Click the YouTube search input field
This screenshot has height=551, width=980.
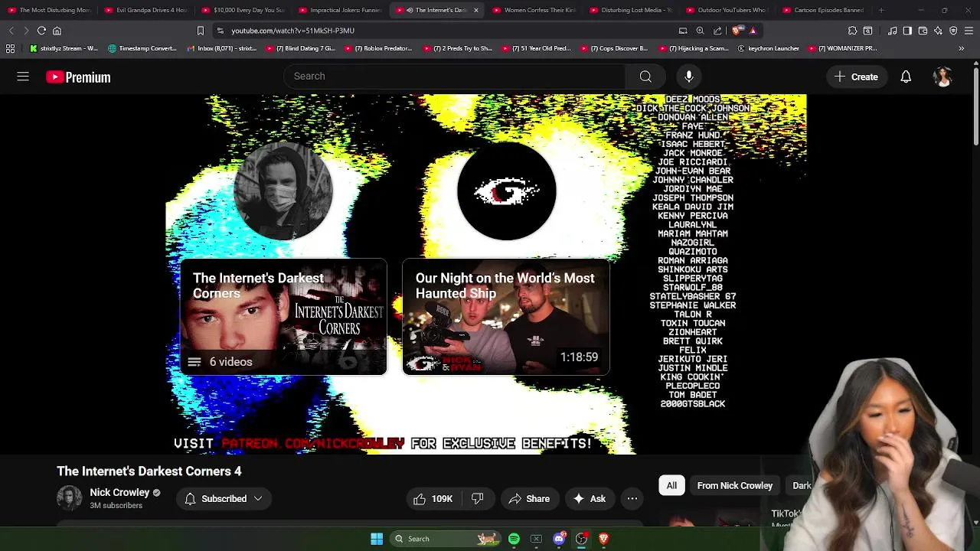click(454, 76)
